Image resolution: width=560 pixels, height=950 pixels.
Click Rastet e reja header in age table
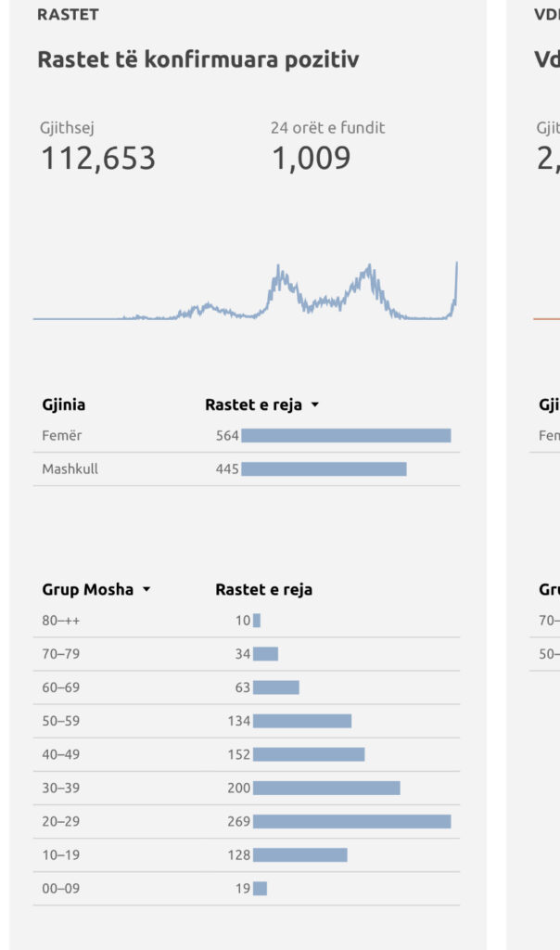(x=264, y=589)
